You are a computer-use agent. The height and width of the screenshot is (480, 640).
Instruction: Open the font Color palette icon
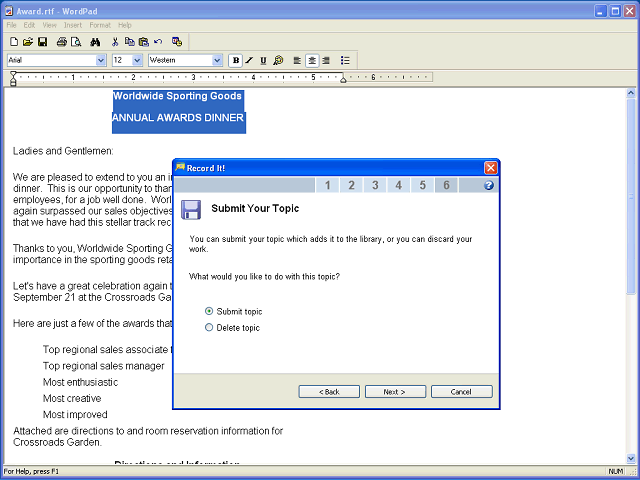[x=278, y=60]
